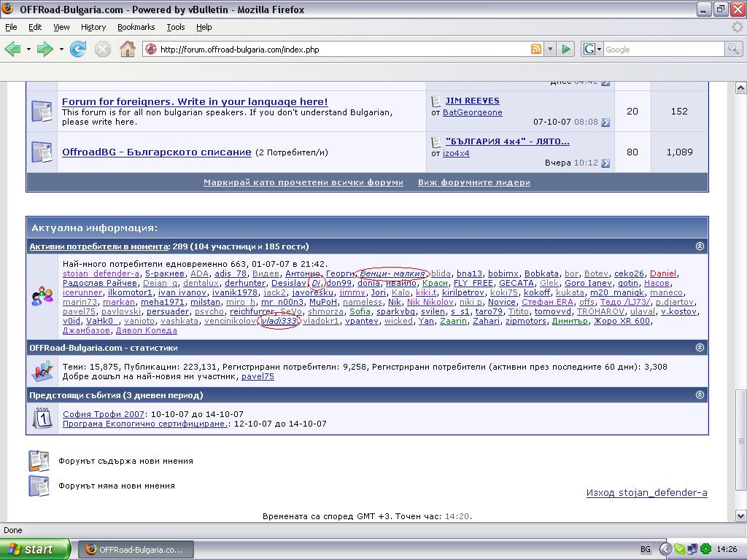The width and height of the screenshot is (747, 560).
Task: Click the OffroadBG forum status icon
Action: pyautogui.click(x=42, y=152)
